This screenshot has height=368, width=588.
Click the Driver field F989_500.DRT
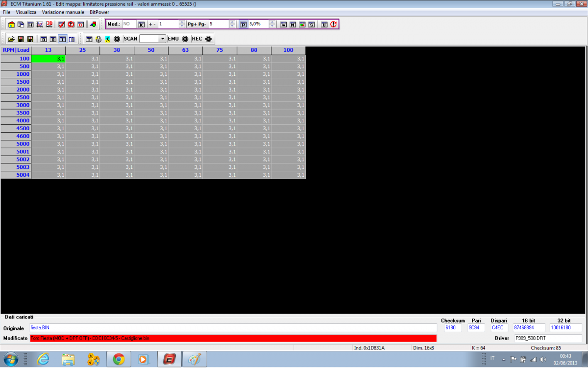(x=547, y=338)
